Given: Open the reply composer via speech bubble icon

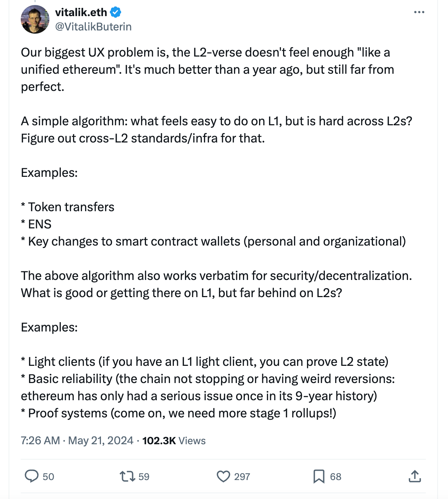Looking at the screenshot, I should coord(31,476).
